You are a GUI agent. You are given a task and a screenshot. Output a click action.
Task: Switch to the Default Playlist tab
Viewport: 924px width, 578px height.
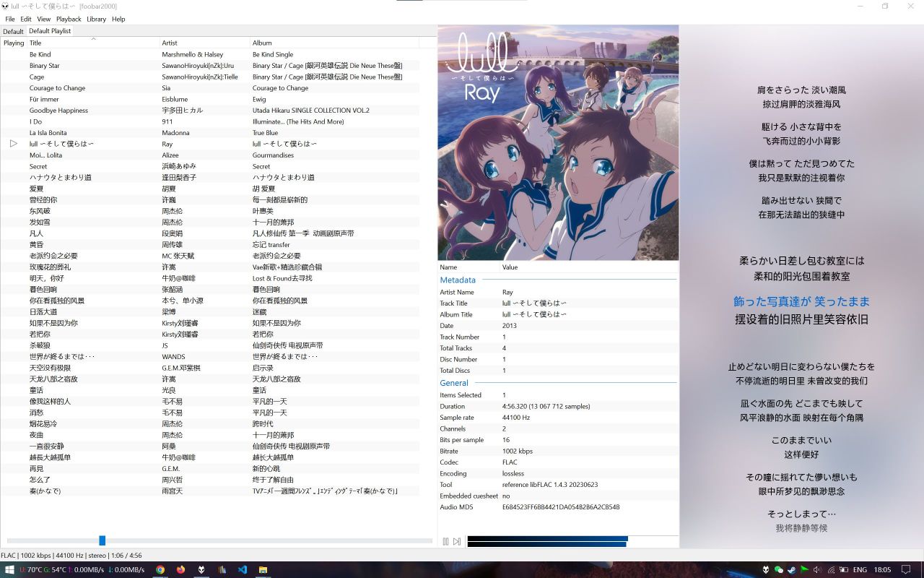click(50, 31)
